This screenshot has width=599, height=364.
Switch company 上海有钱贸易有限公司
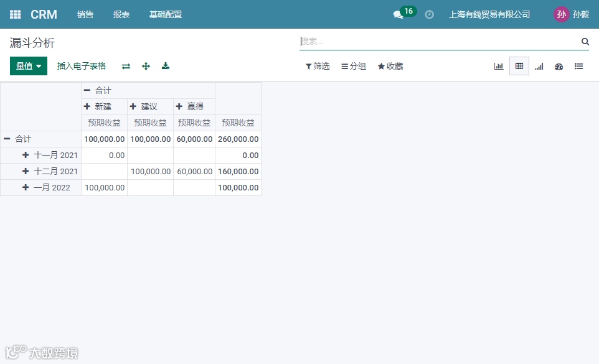click(x=489, y=14)
